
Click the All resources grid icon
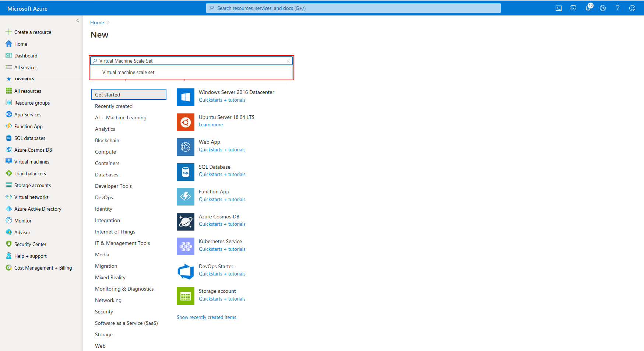[x=9, y=91]
